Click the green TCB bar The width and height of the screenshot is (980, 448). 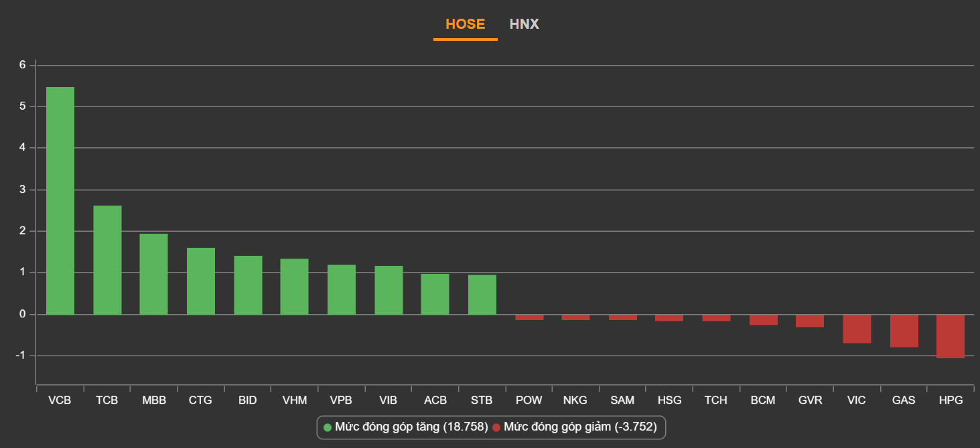coord(107,260)
